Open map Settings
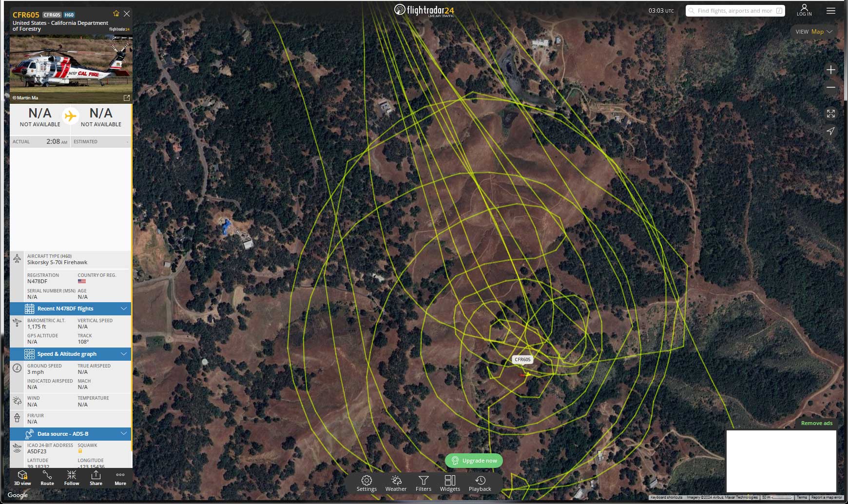 (x=366, y=484)
